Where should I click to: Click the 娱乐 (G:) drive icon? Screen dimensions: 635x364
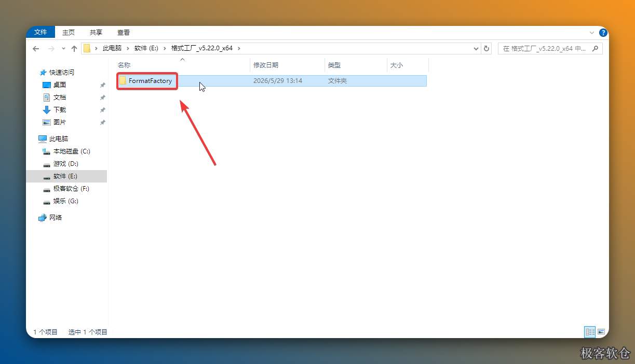[x=47, y=202]
